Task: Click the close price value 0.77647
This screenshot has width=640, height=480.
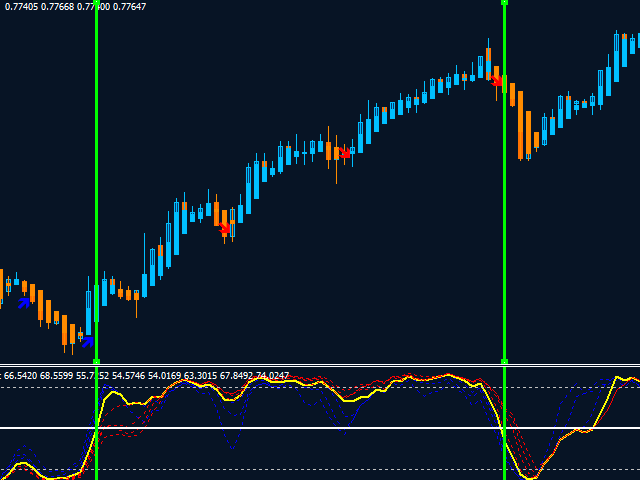Action: (129, 7)
